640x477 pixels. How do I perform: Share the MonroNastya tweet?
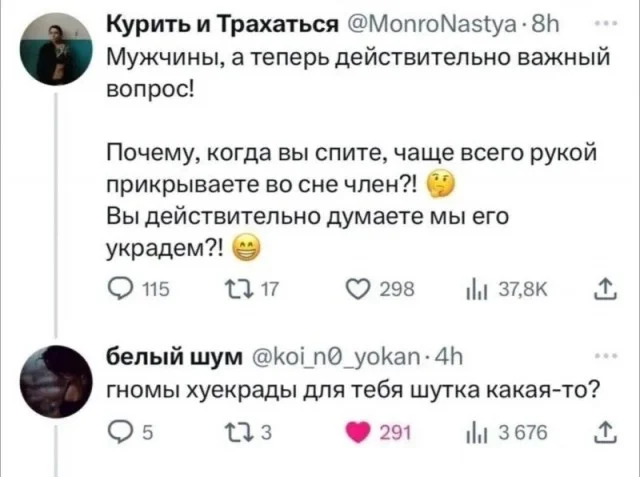599,290
